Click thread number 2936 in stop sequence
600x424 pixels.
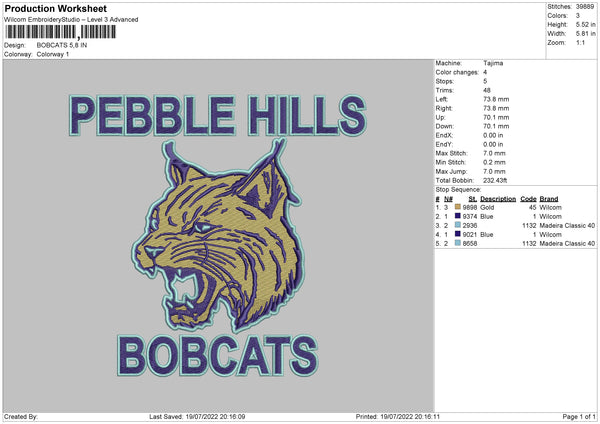[x=470, y=225]
